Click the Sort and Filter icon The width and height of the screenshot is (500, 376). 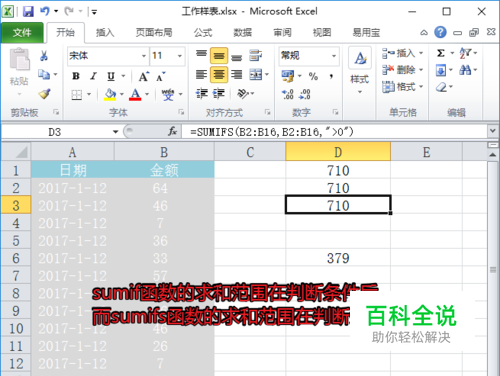tap(465, 53)
